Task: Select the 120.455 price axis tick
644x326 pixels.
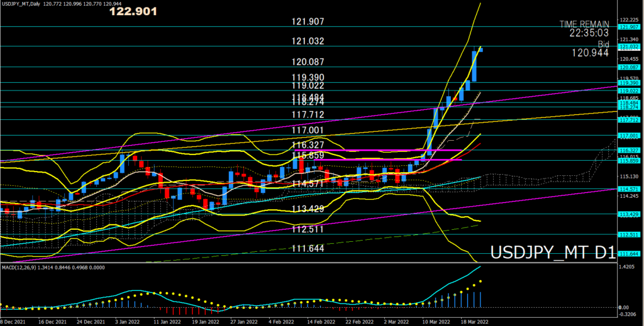Action: (628, 59)
